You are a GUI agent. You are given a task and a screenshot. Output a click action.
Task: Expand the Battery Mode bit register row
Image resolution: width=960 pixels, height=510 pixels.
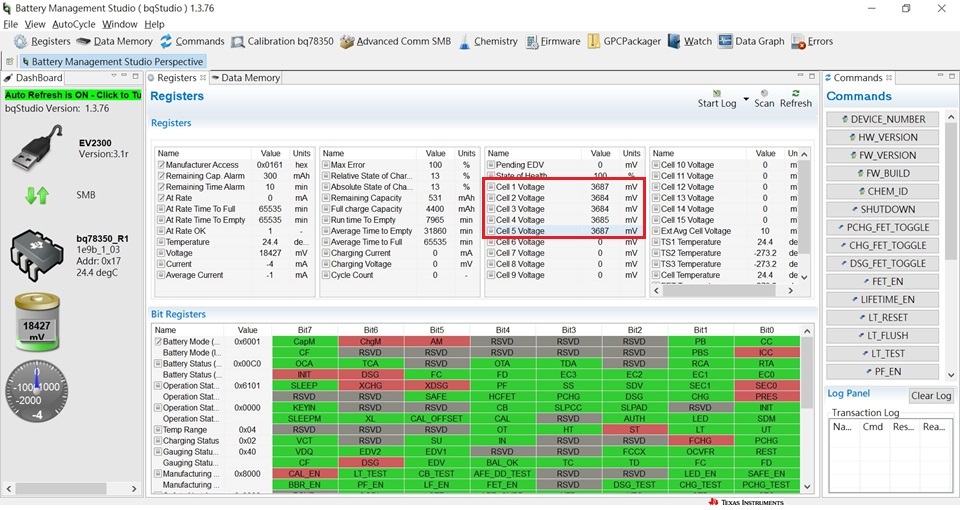[159, 342]
